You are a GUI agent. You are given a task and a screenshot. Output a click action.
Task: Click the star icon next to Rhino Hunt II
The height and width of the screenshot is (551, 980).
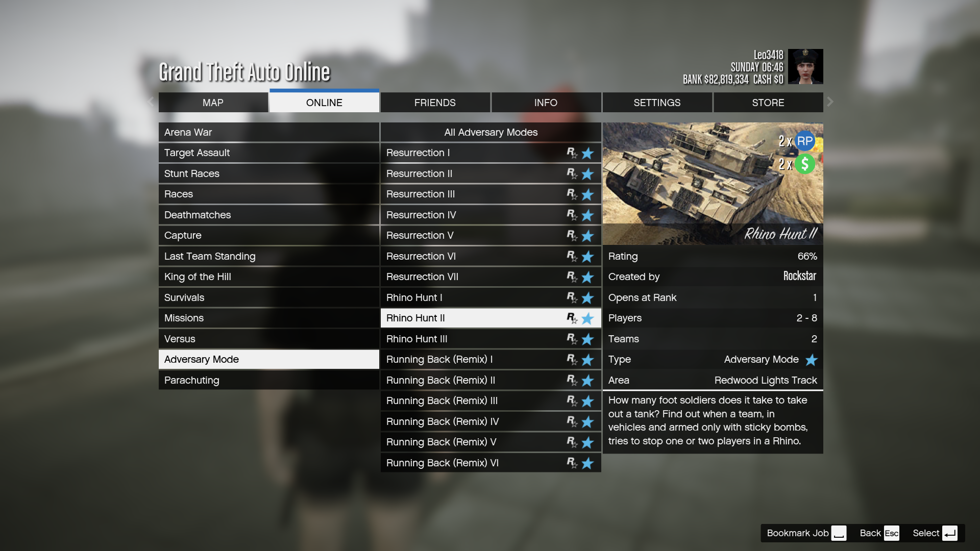587,317
